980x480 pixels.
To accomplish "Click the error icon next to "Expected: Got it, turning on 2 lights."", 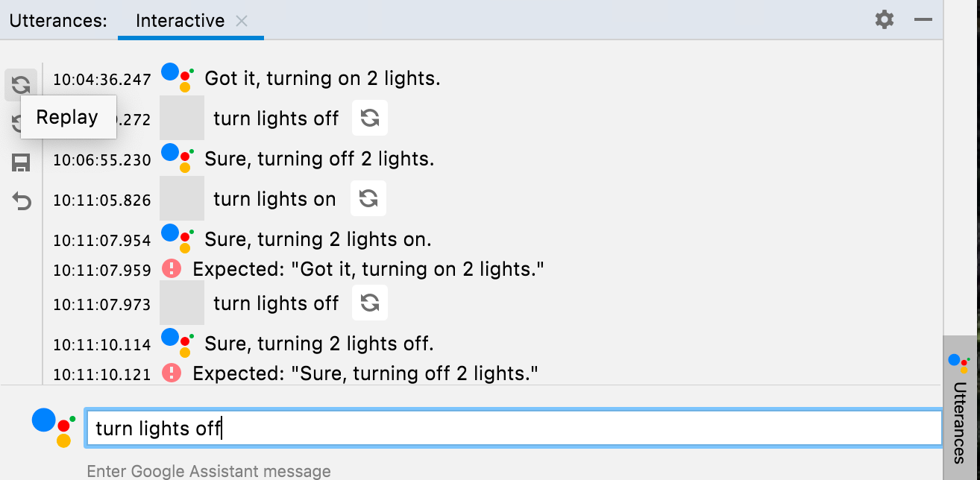I will (171, 268).
